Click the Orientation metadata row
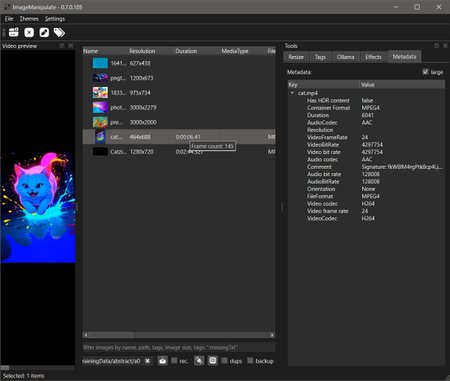The width and height of the screenshot is (450, 381). click(x=366, y=189)
